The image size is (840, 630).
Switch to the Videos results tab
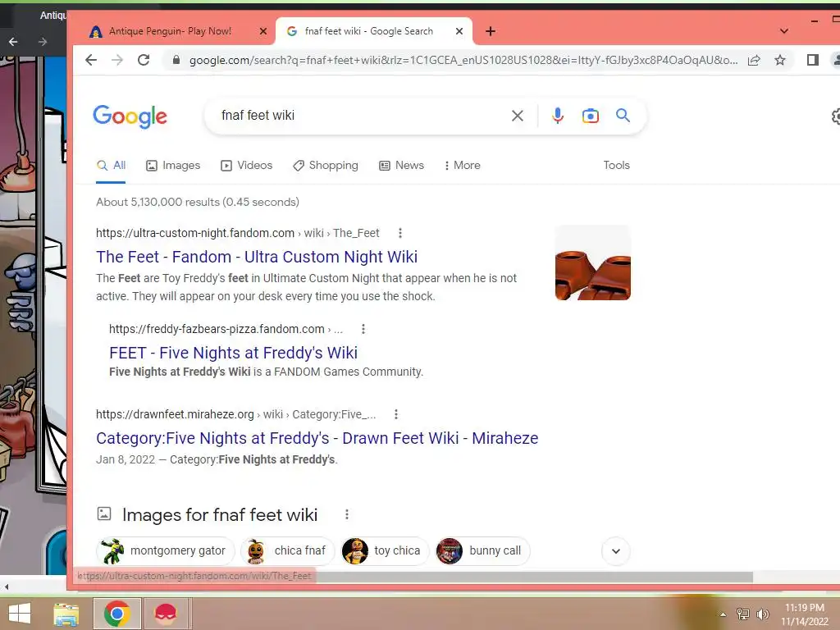tap(246, 166)
